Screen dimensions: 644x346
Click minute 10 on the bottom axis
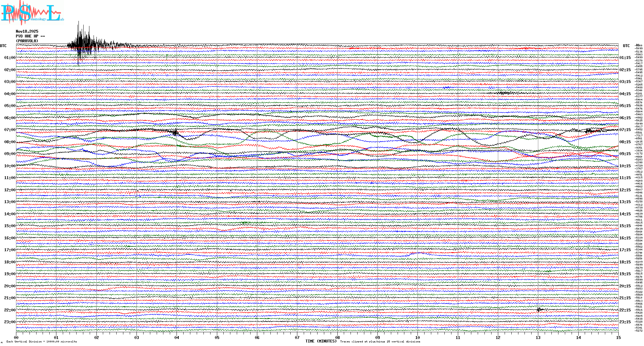click(417, 337)
